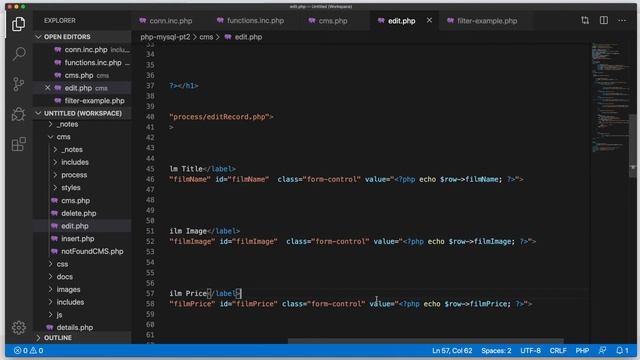Open the Explorer view in activity bar
Image resolution: width=640 pixels, height=360 pixels.
click(x=18, y=24)
